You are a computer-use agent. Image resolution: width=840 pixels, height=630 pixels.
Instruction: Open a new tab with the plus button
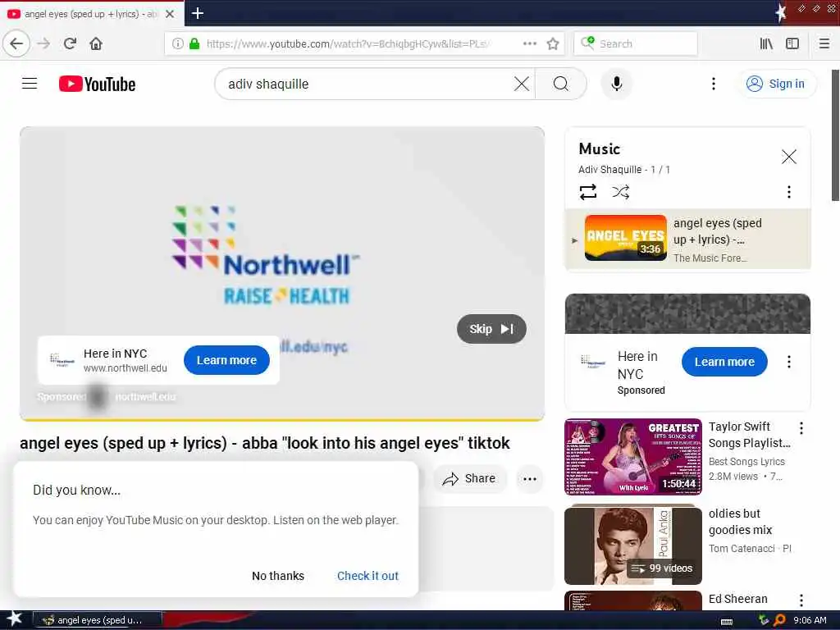pyautogui.click(x=197, y=13)
